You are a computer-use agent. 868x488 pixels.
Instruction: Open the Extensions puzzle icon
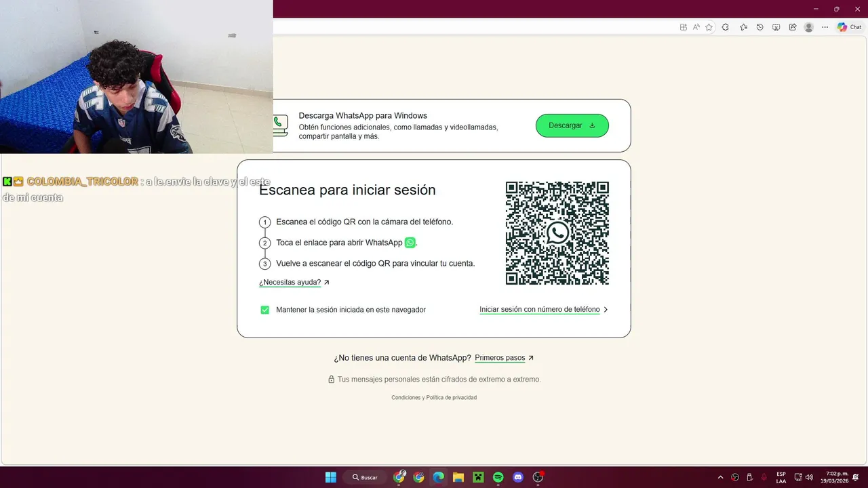pos(726,27)
